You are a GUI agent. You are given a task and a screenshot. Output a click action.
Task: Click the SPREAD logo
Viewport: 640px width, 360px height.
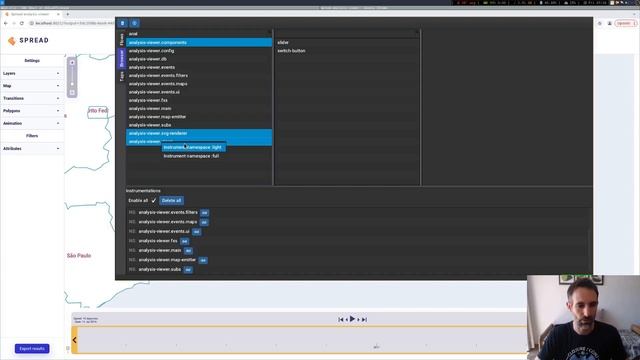tap(28, 40)
